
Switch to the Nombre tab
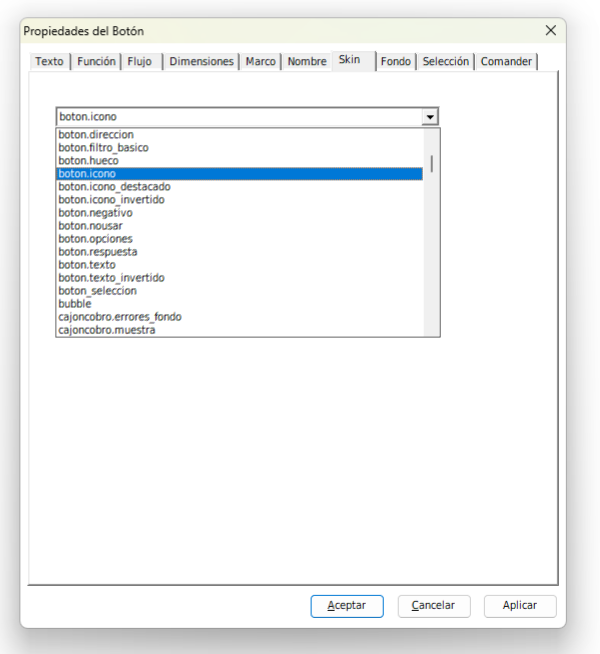tap(307, 61)
